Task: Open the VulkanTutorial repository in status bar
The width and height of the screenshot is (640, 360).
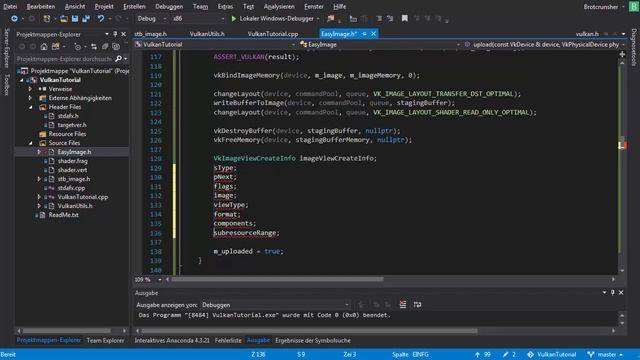Action: tap(551, 354)
